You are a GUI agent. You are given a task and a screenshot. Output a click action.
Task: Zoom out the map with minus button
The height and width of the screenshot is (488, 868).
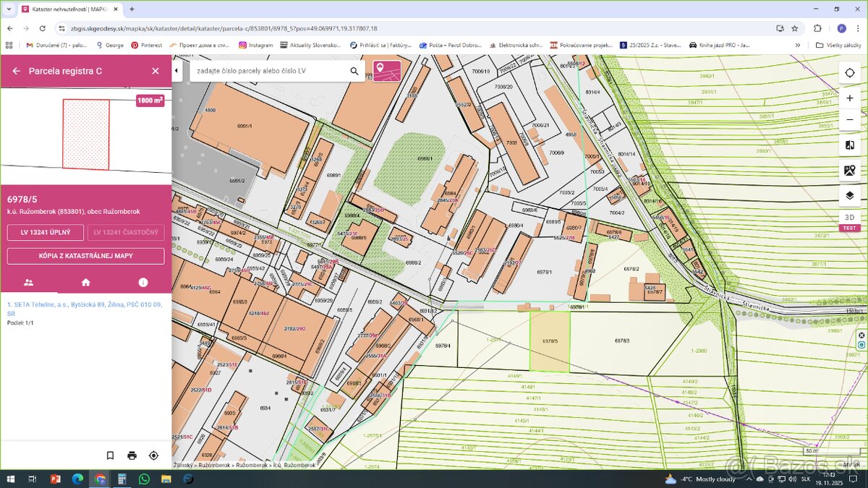(850, 119)
